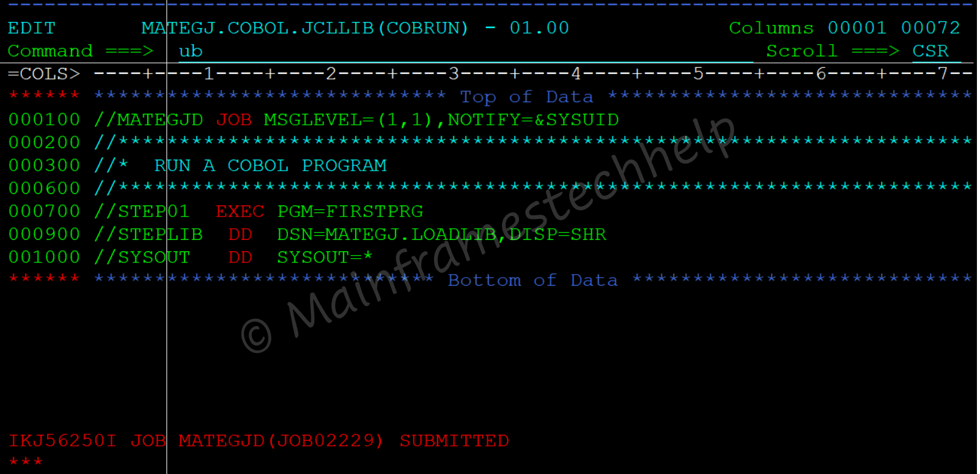
Task: Click the RUN A COBOL PROGRAM comment
Action: (270, 166)
